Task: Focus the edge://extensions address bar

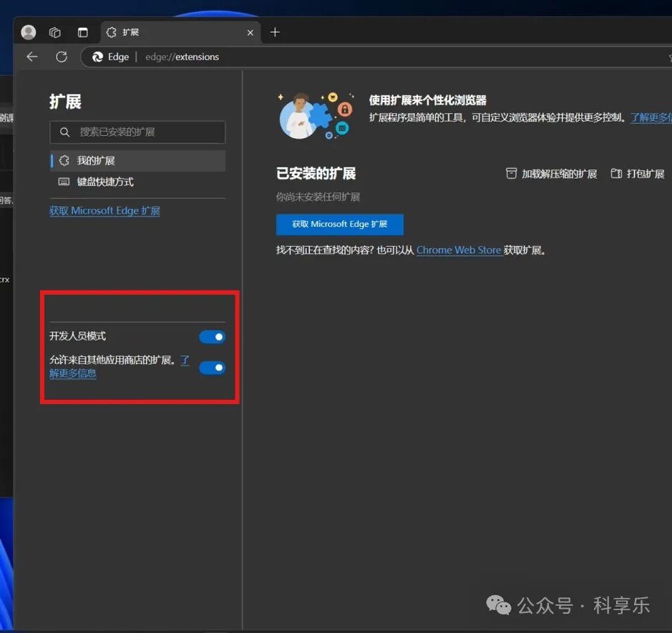Action: (x=377, y=57)
